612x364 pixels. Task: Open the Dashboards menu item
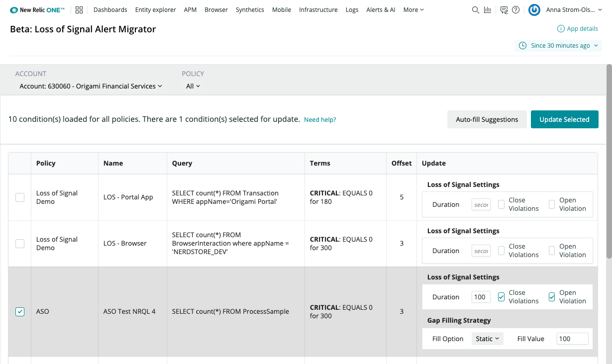click(x=110, y=9)
